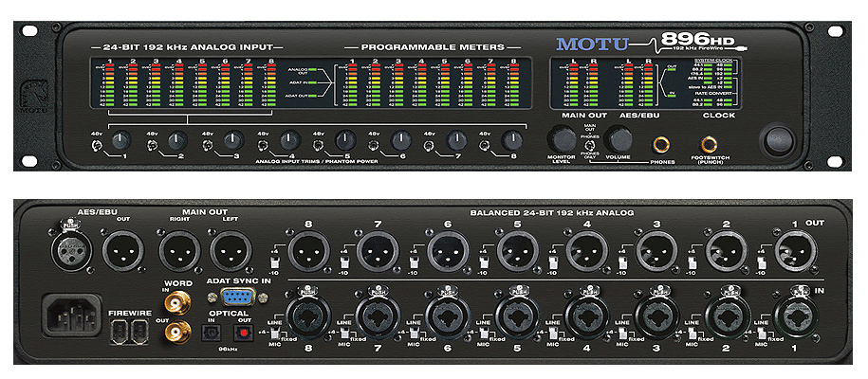Flip the LINE/MIC switch for input 2
Image resolution: width=868 pixels, height=379 pixels.
point(692,333)
